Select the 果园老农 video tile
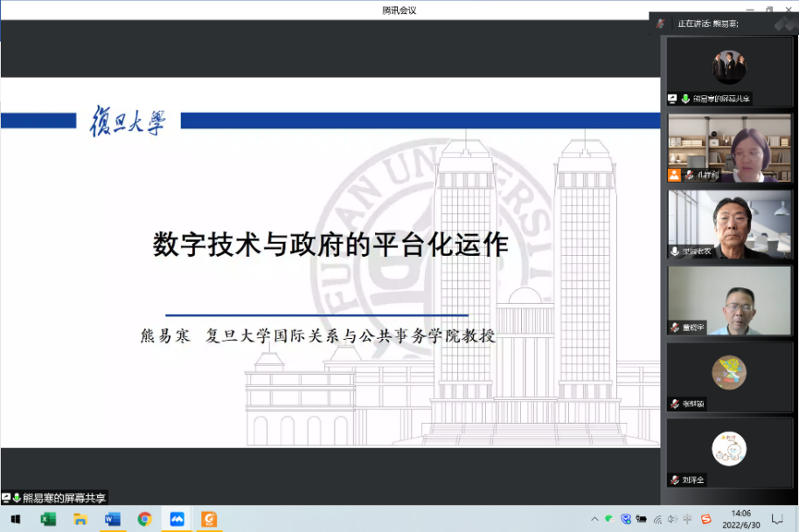The image size is (799, 532). [x=729, y=224]
